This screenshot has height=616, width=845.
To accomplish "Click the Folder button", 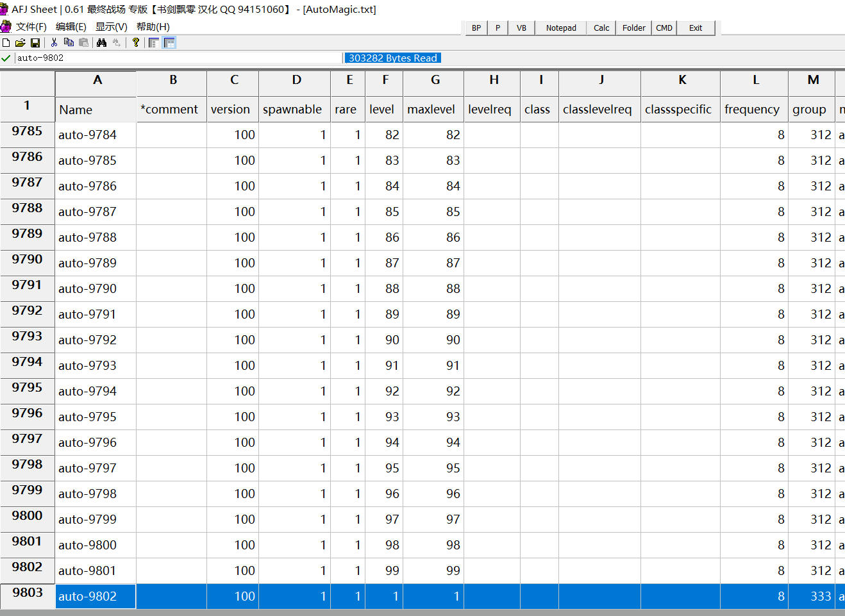I will tap(634, 28).
